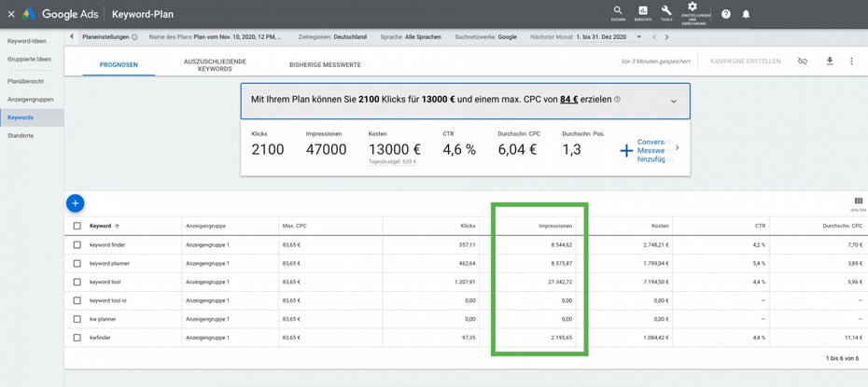Click Sprache: Alle Sprachen setting
The height and width of the screenshot is (387, 868).
point(411,37)
